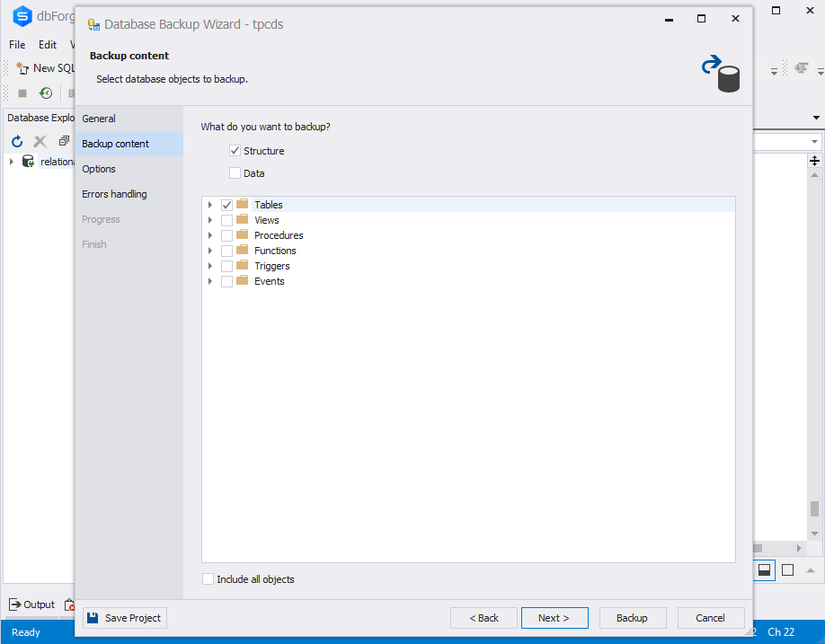This screenshot has height=644, width=825.
Task: Uncheck the Structure checkbox
Action: tap(235, 151)
